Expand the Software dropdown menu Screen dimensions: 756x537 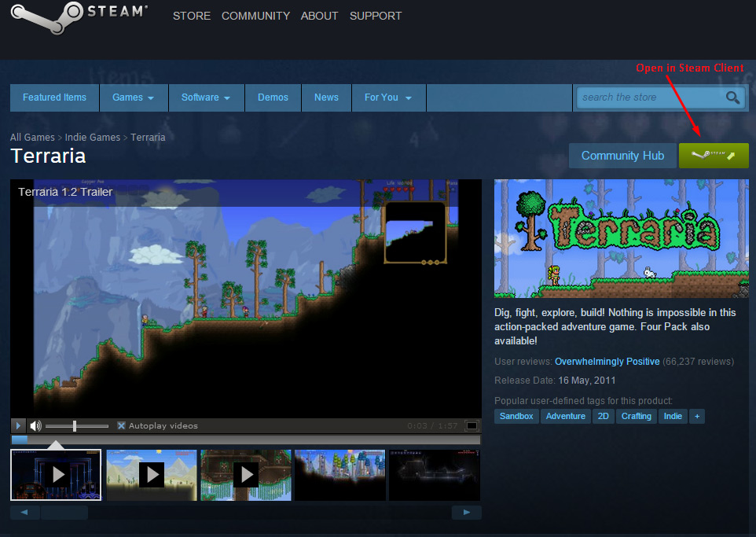205,97
